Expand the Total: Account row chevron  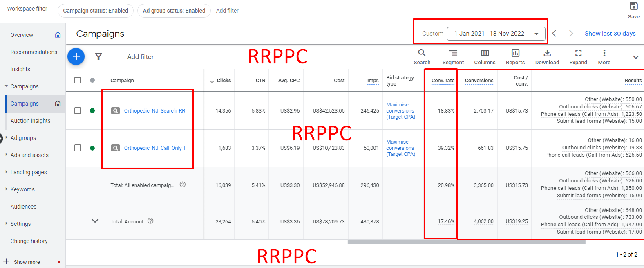(95, 221)
